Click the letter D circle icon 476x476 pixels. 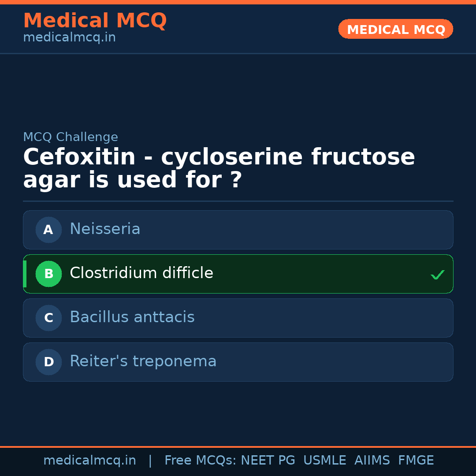48,362
